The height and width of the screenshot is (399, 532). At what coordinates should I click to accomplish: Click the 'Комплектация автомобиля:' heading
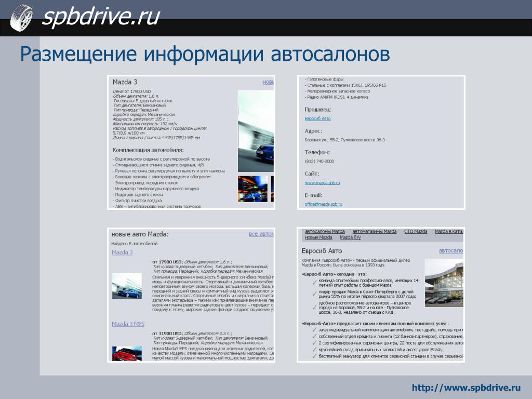click(148, 150)
